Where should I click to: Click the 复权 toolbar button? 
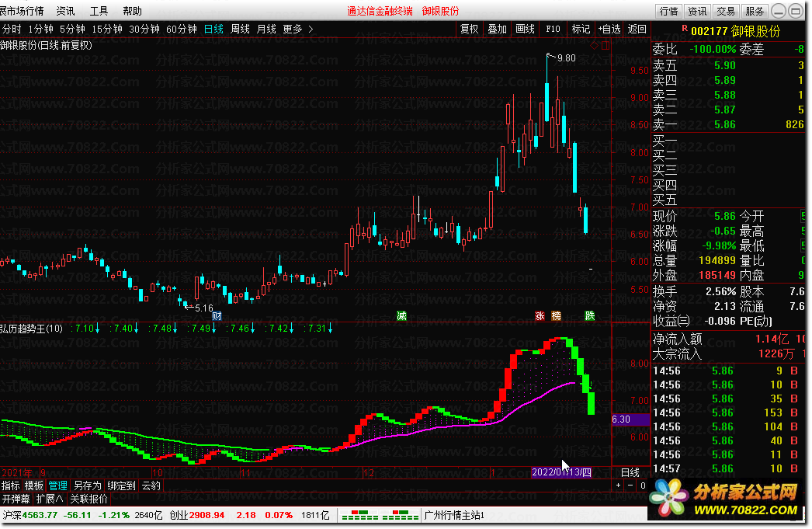click(x=470, y=29)
